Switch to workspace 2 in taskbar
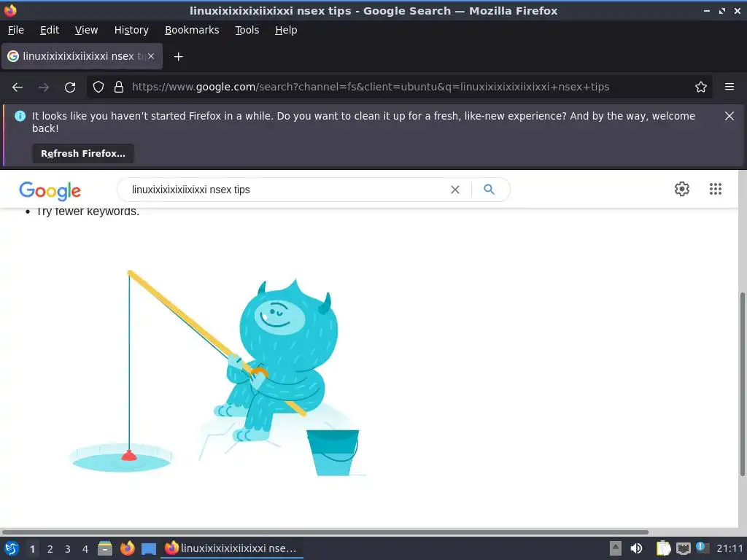Viewport: 747px width, 560px height. click(50, 549)
